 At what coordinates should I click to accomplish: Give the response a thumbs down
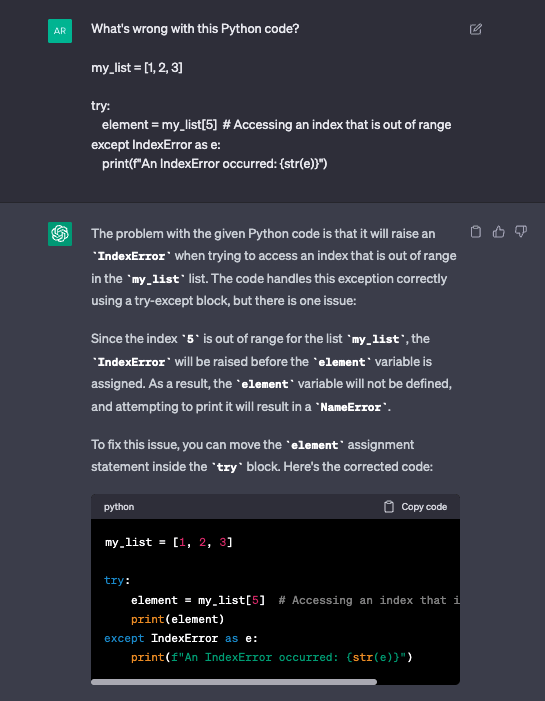521,231
